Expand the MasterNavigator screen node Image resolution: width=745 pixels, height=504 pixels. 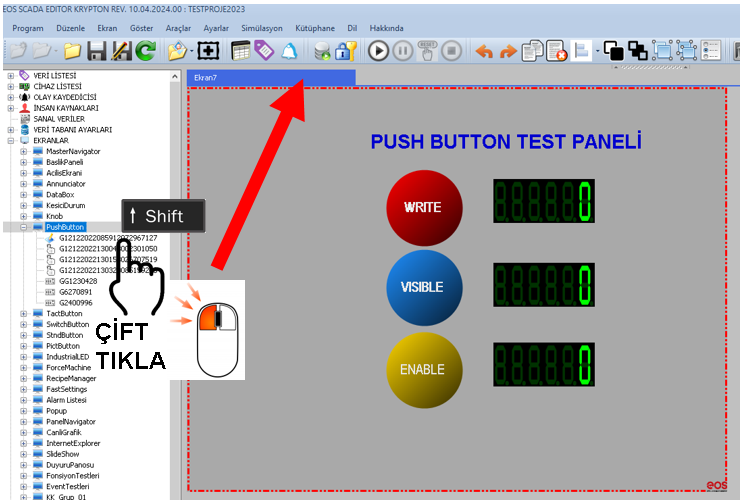click(x=23, y=152)
